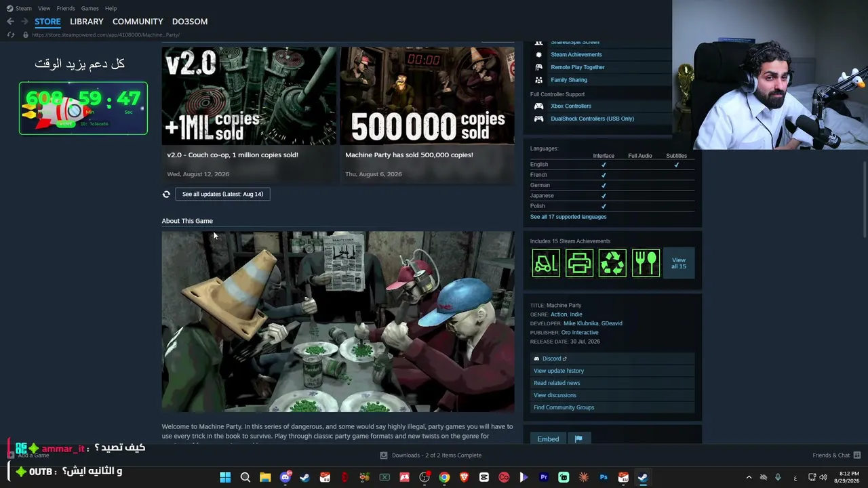Open File Explorer from the taskbar

point(265,477)
